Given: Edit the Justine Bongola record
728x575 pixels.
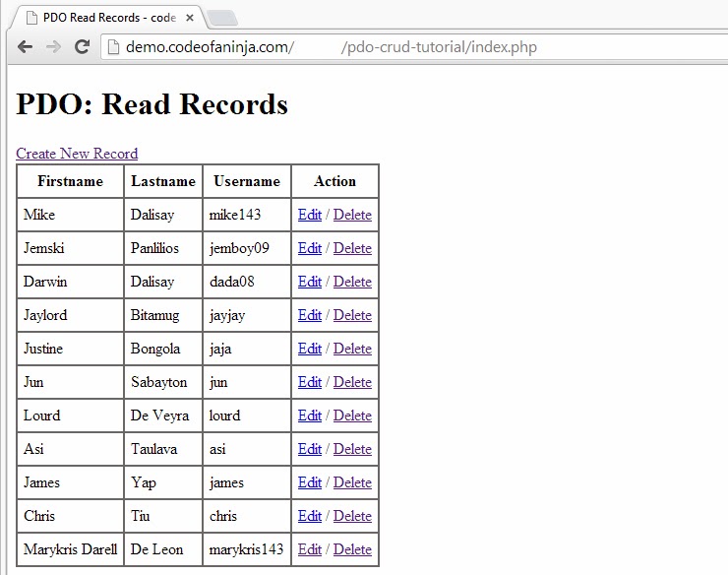Looking at the screenshot, I should (310, 349).
